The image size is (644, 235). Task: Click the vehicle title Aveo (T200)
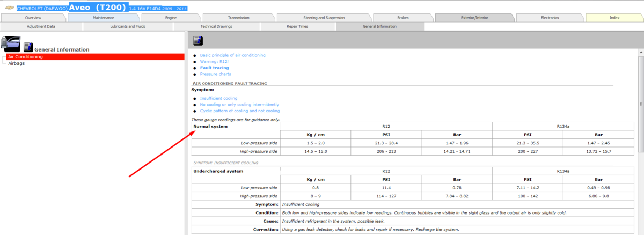(98, 8)
